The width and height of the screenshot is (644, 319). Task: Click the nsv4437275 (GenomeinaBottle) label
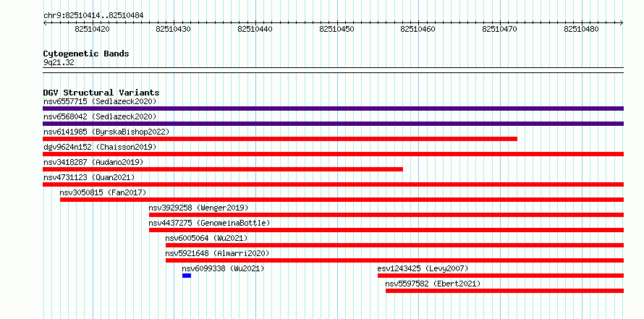click(x=209, y=223)
